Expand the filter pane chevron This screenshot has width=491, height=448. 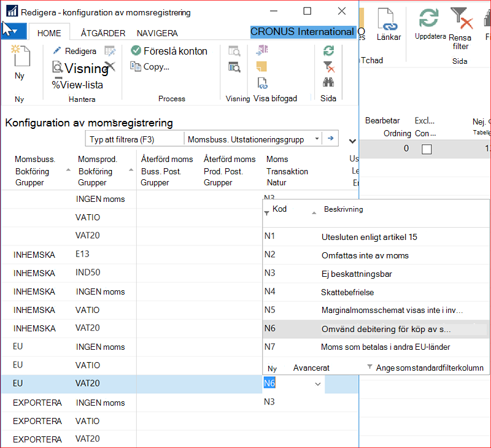coord(352,141)
